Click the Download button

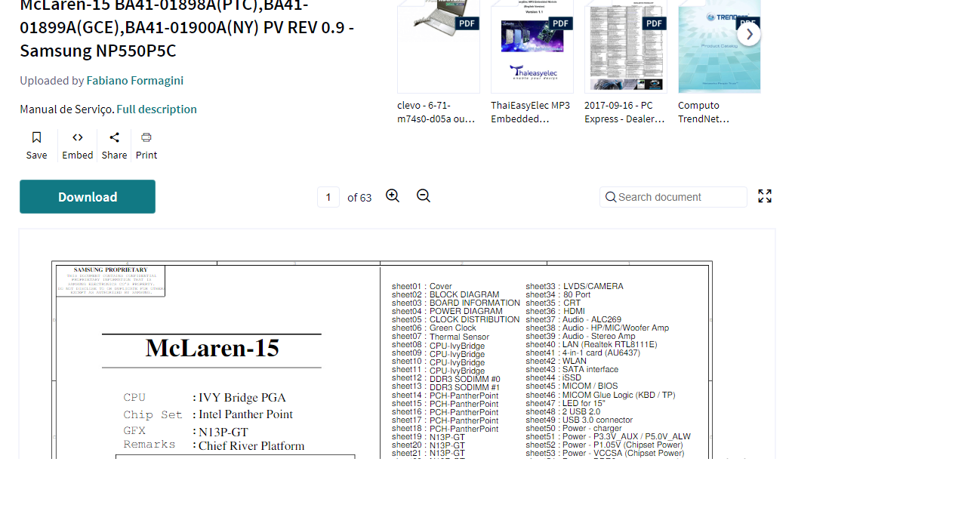click(88, 196)
